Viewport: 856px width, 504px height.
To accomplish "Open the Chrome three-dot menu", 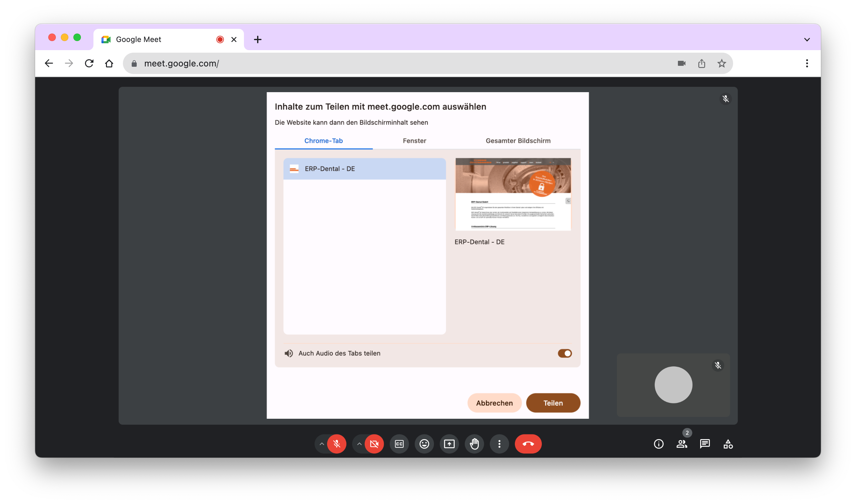I will tap(807, 63).
